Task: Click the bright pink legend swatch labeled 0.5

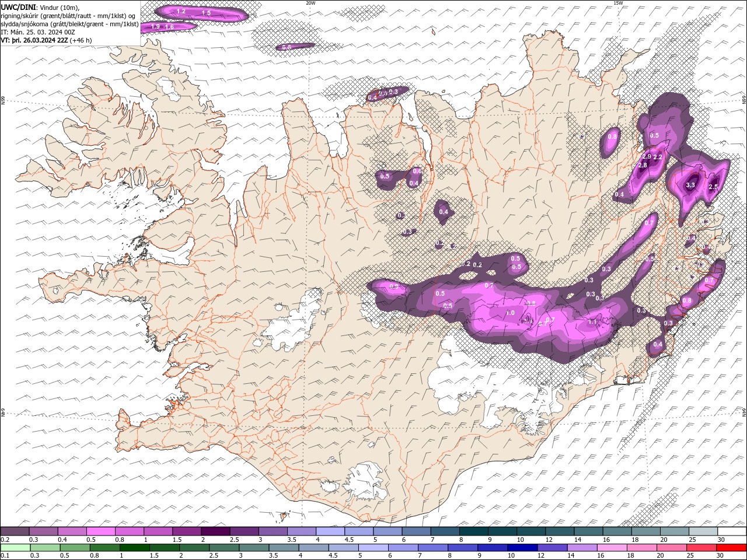Action: [100, 531]
